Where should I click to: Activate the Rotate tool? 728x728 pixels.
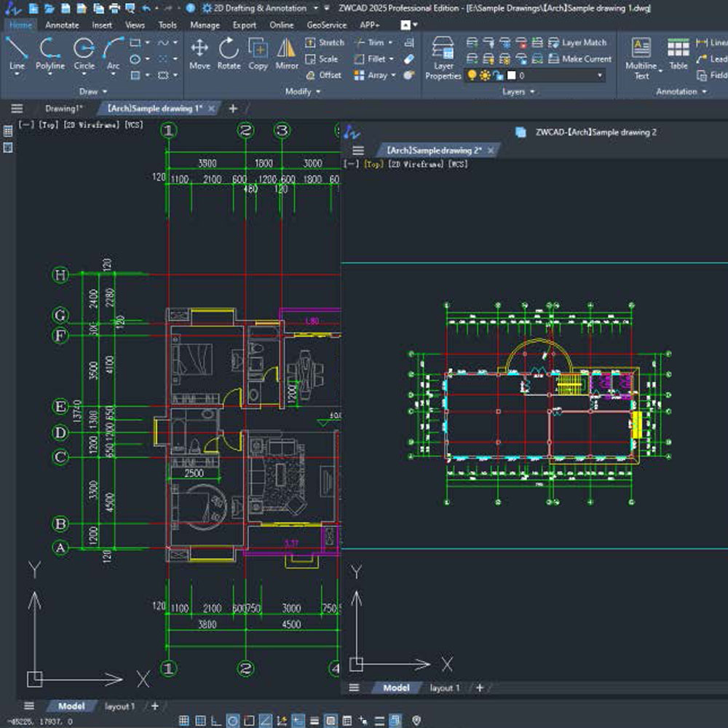(x=229, y=54)
